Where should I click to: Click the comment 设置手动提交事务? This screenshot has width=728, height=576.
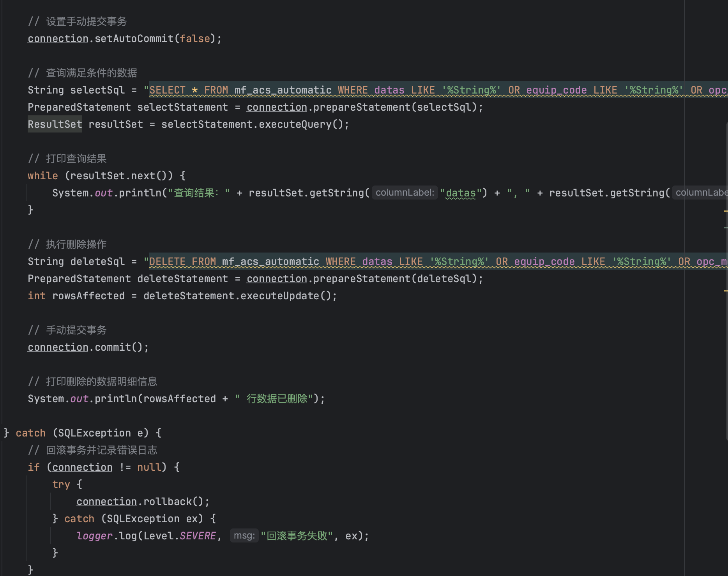[x=77, y=21]
